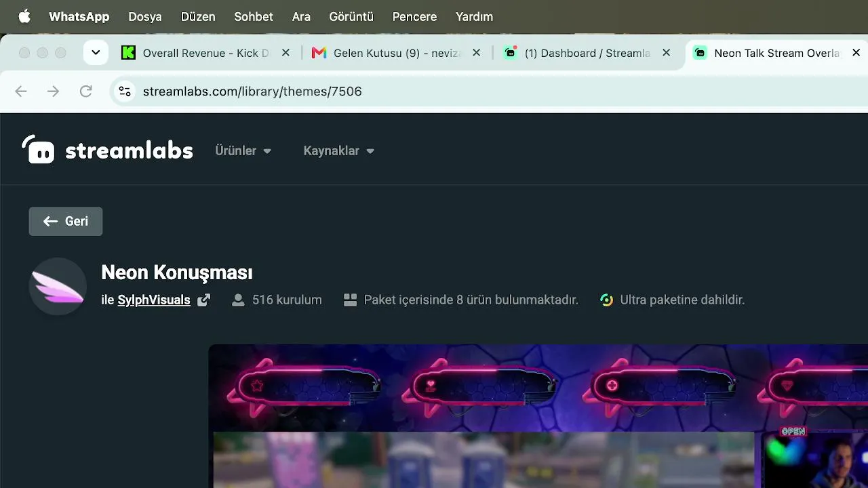Click the Streamlabs favicon on the Dashboard tab
The height and width of the screenshot is (488, 868).
[510, 53]
